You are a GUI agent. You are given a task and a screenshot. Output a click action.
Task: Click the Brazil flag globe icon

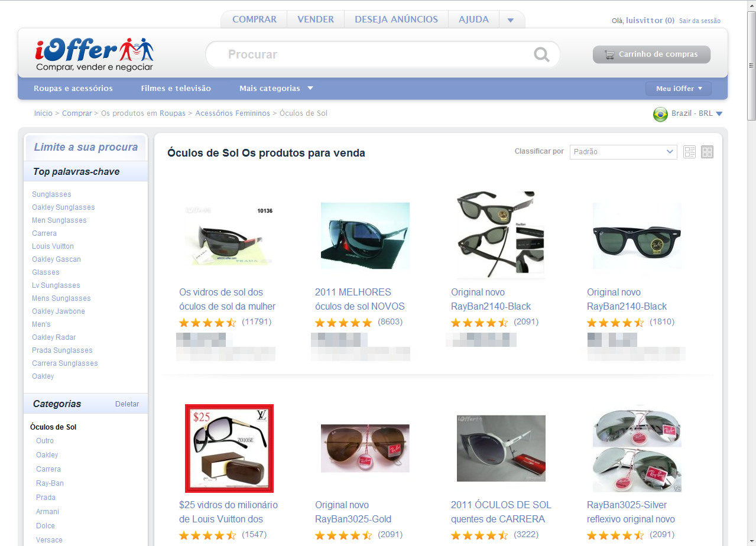tap(660, 114)
